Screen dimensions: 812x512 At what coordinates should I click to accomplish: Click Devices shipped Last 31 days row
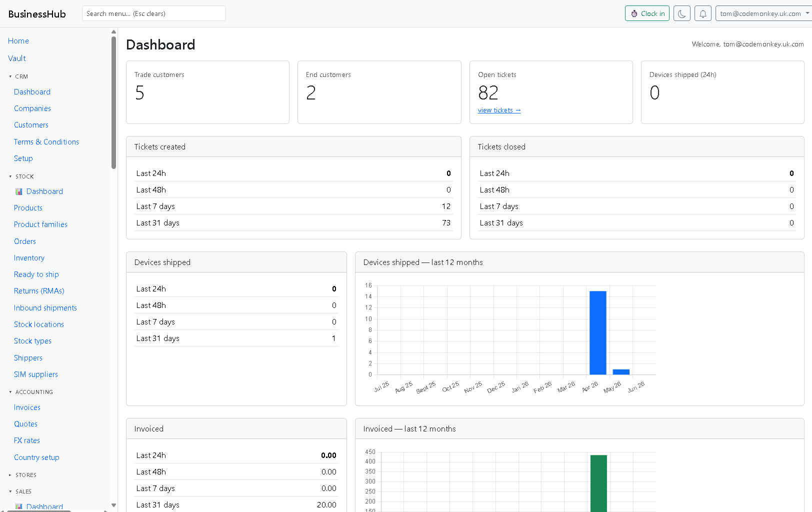(x=236, y=338)
